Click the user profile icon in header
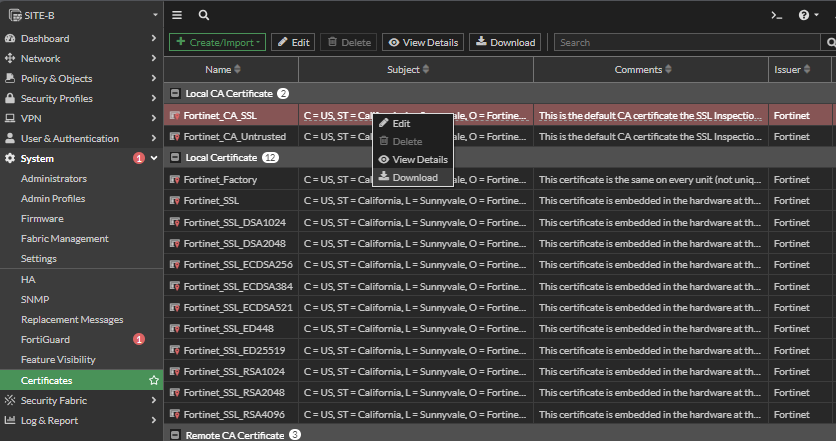This screenshot has height=441, width=836. point(832,15)
